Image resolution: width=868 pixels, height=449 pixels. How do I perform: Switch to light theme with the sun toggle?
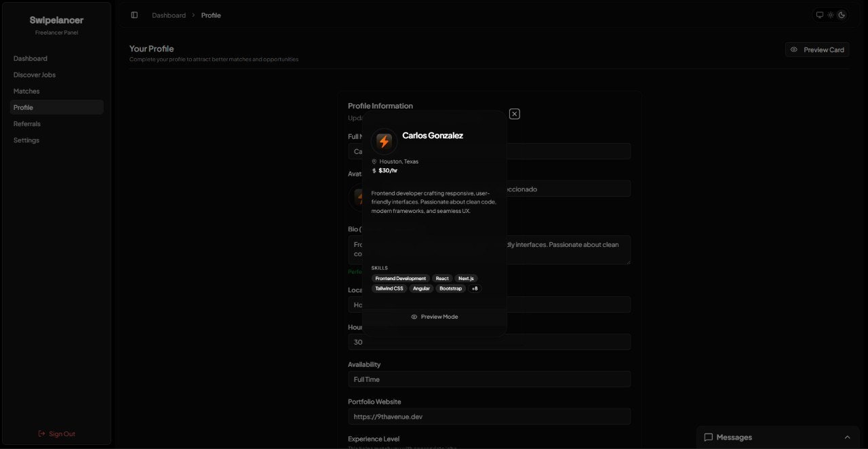tap(830, 14)
